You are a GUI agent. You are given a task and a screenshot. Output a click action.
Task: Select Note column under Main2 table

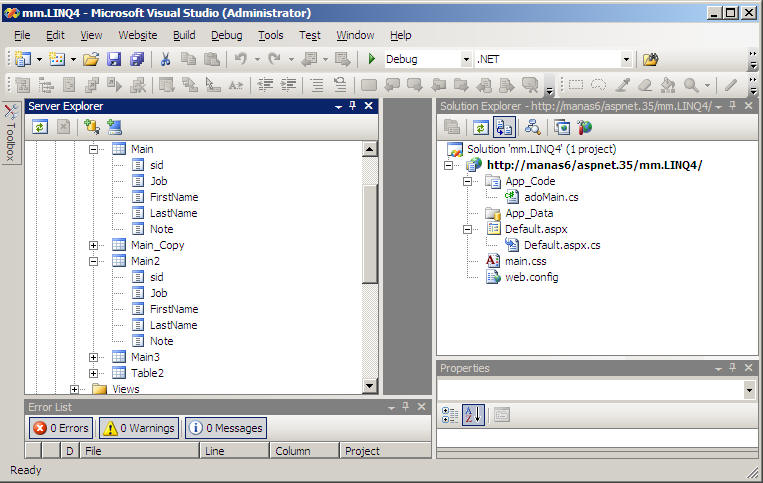162,341
